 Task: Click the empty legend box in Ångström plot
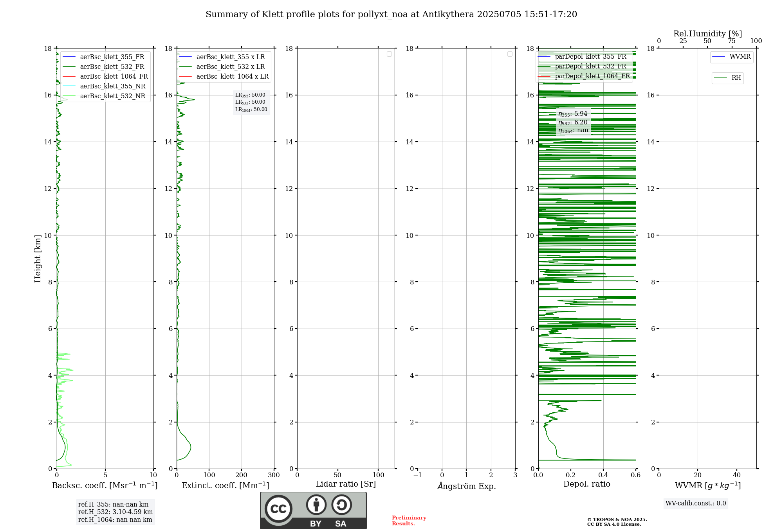coord(510,54)
